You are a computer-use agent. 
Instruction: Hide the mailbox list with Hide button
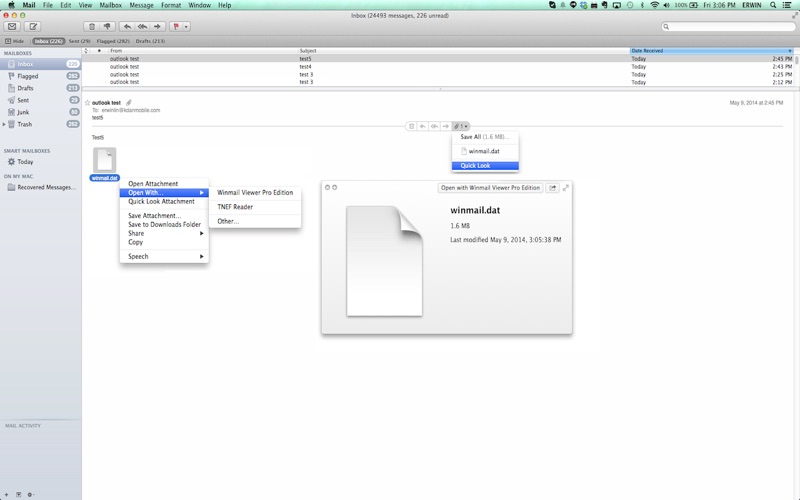(14, 41)
